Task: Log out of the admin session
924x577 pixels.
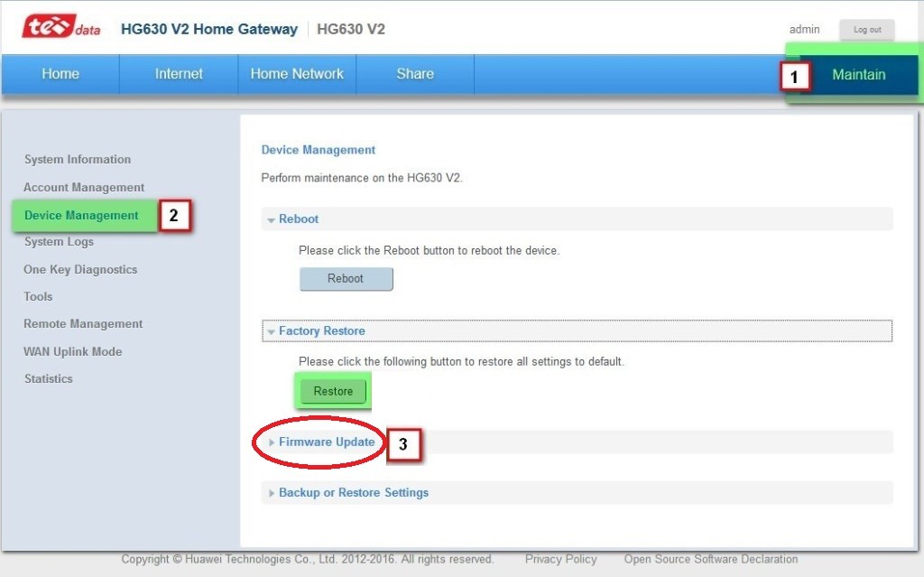Action: pos(867,30)
